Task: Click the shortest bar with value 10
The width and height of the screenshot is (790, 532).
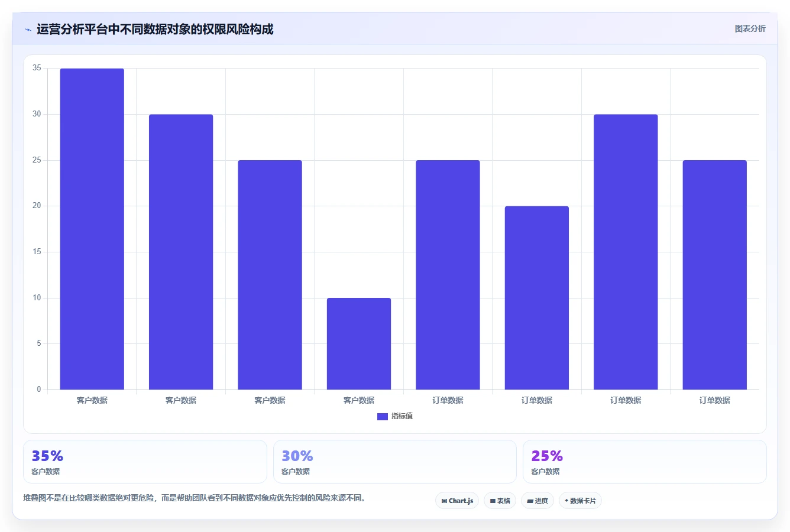Action: point(359,343)
